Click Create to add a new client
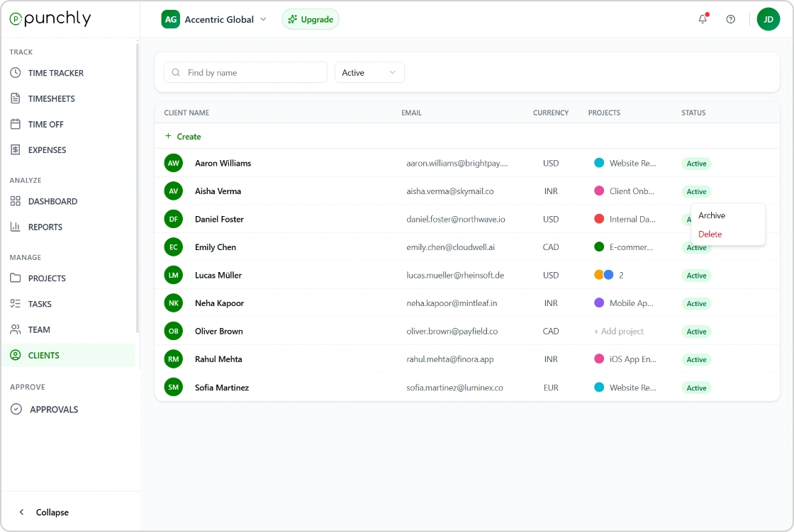The width and height of the screenshot is (794, 532). click(x=183, y=136)
